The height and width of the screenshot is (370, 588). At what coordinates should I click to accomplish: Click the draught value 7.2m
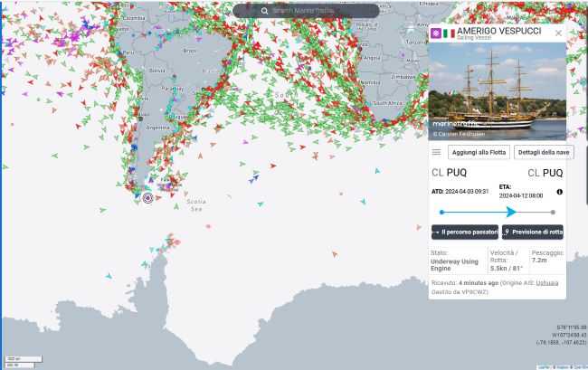539,261
